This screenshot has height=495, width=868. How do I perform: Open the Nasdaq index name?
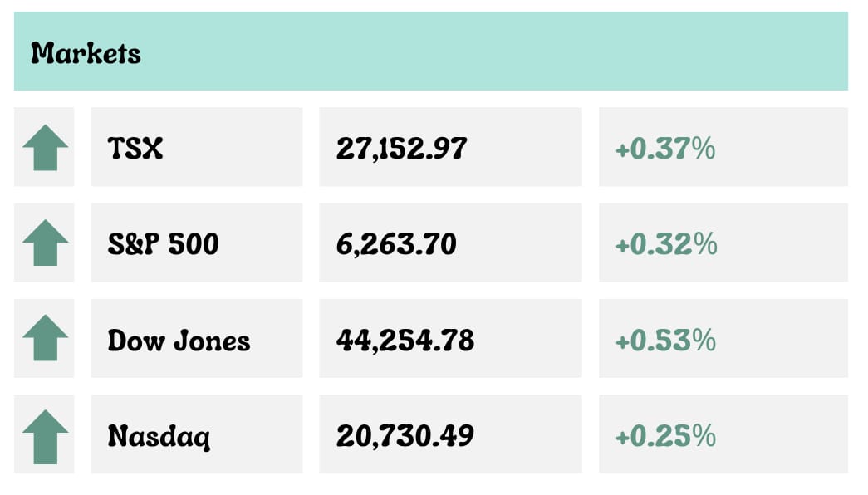(x=159, y=436)
